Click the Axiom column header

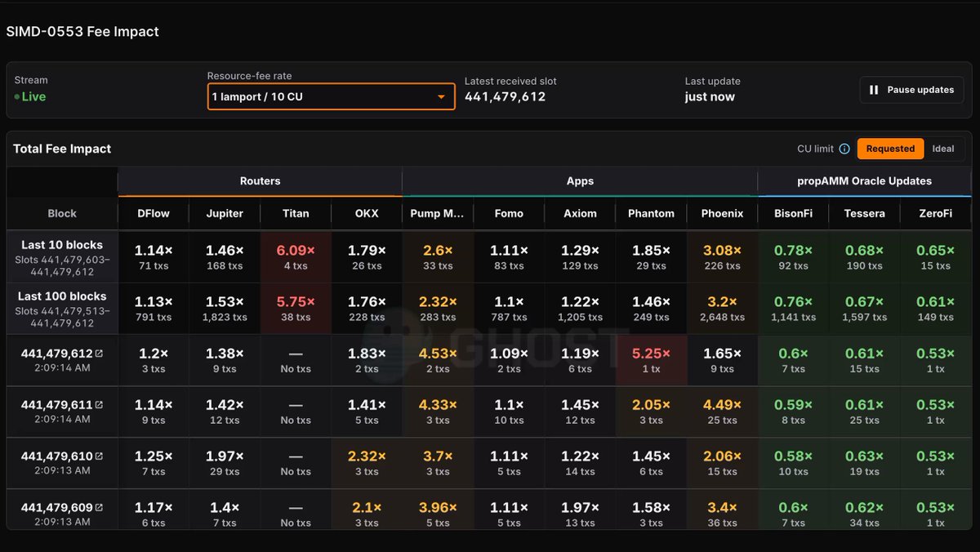pos(580,213)
